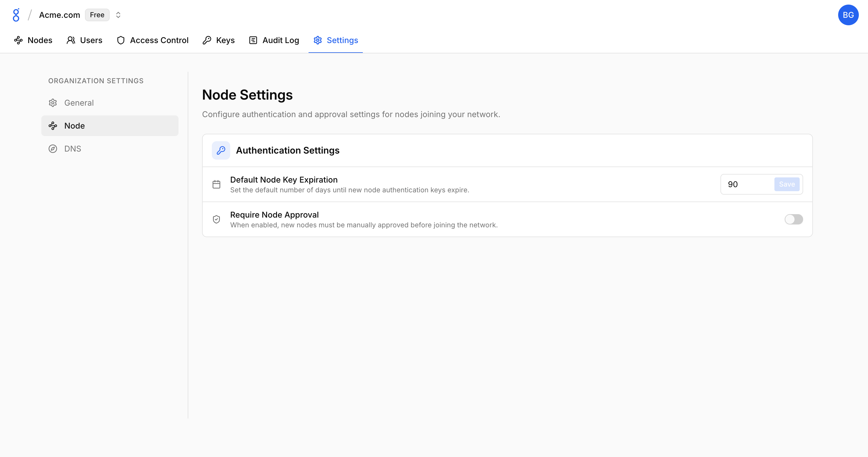868x457 pixels.
Task: Open the Acme.com organization selector
Action: pyautogui.click(x=60, y=15)
